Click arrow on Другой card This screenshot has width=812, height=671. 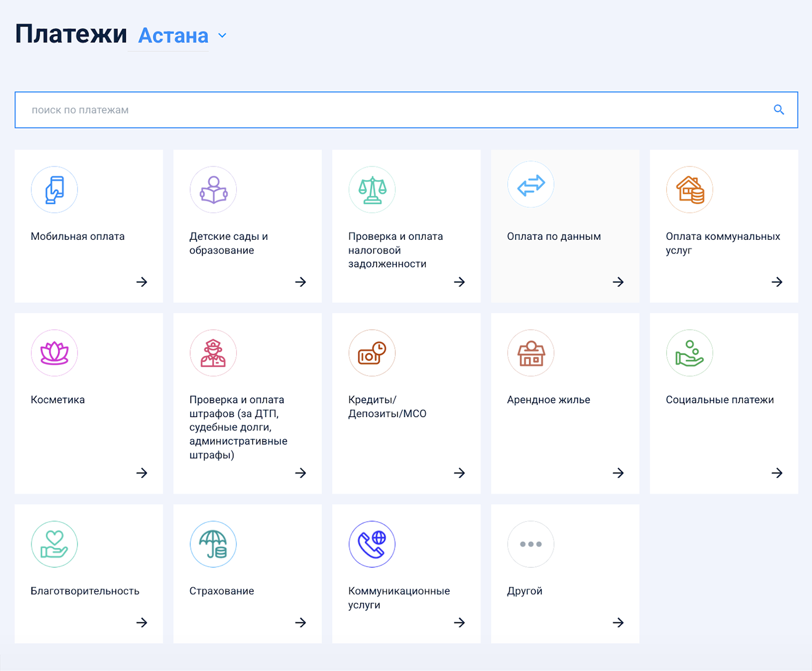(x=618, y=622)
